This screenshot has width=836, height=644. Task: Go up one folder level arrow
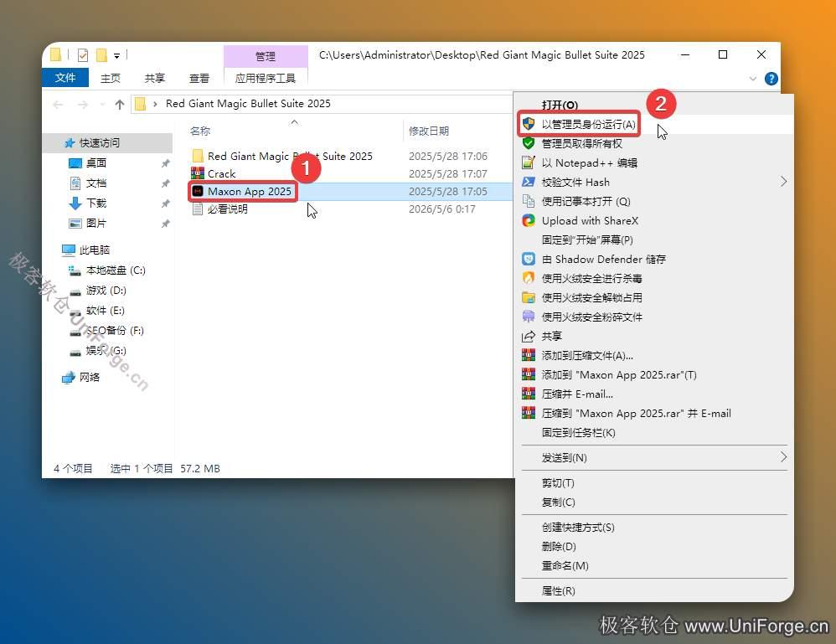click(120, 105)
